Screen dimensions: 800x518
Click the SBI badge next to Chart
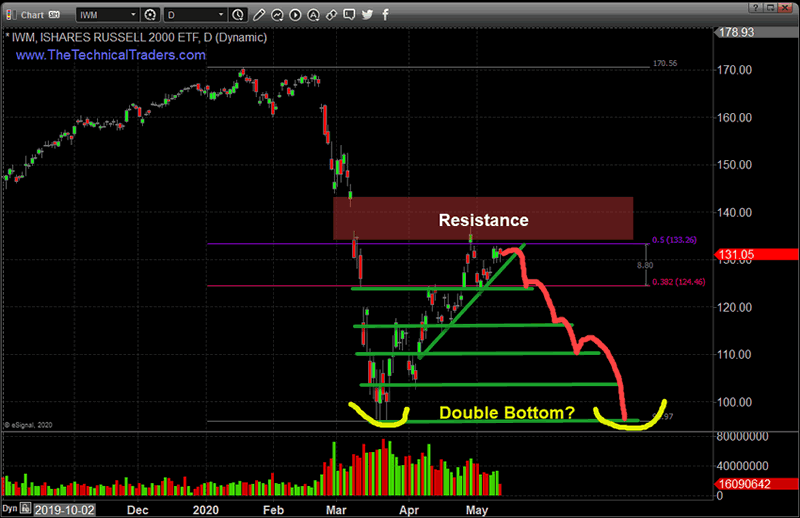coord(54,15)
